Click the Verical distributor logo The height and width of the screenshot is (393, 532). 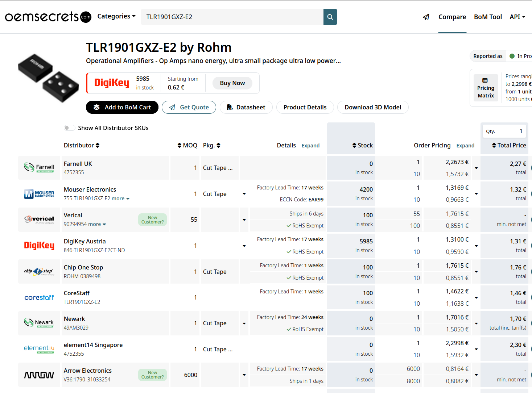39,220
